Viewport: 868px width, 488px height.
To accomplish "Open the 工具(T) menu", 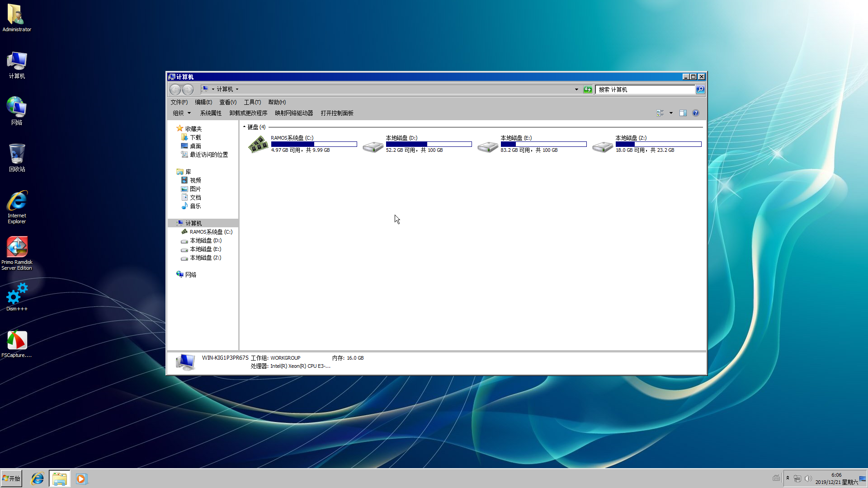I will (x=252, y=102).
